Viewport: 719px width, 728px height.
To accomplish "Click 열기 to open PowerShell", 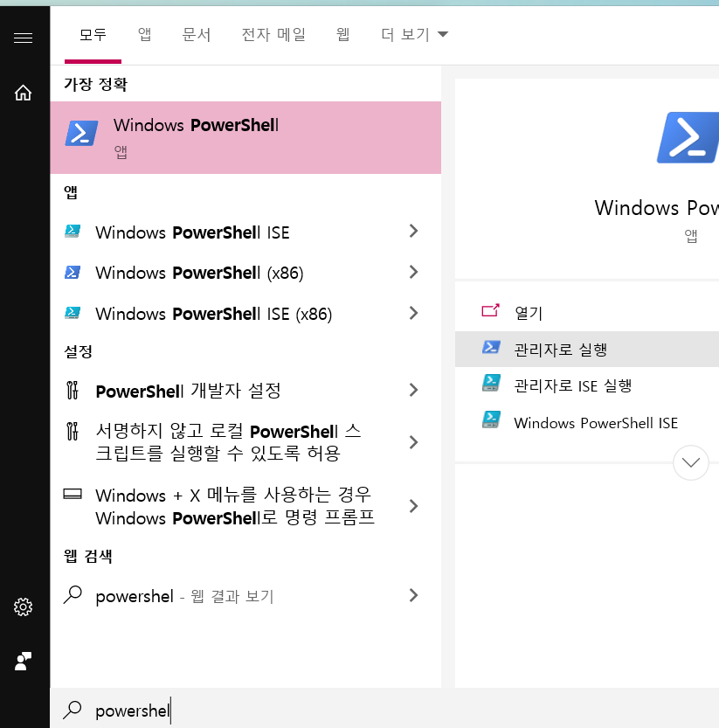I will point(587,313).
